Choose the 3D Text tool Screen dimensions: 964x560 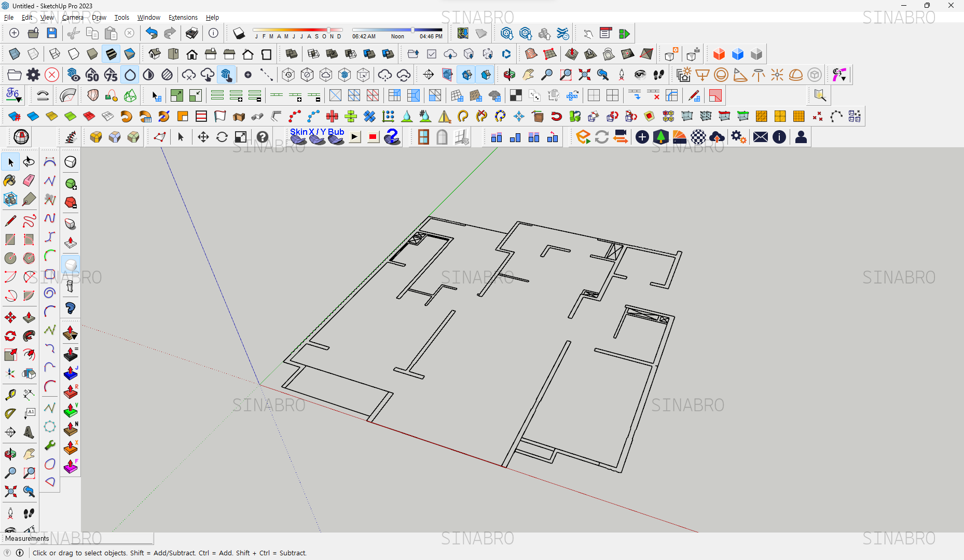tap(29, 432)
